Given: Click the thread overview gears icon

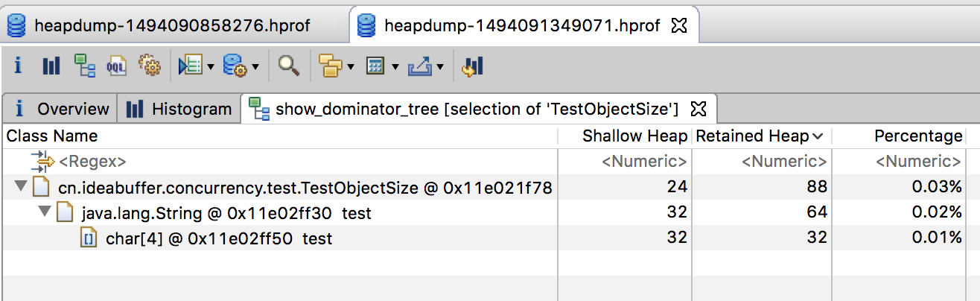Looking at the screenshot, I should coord(150,66).
